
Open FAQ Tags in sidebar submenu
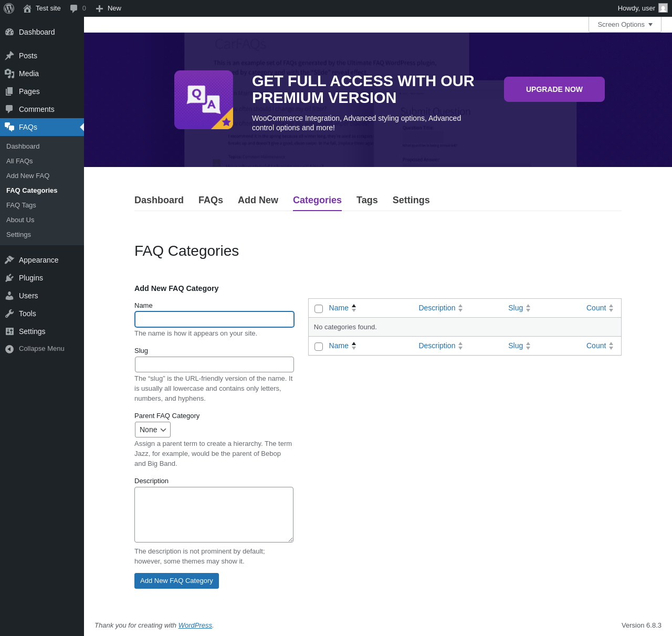point(21,205)
